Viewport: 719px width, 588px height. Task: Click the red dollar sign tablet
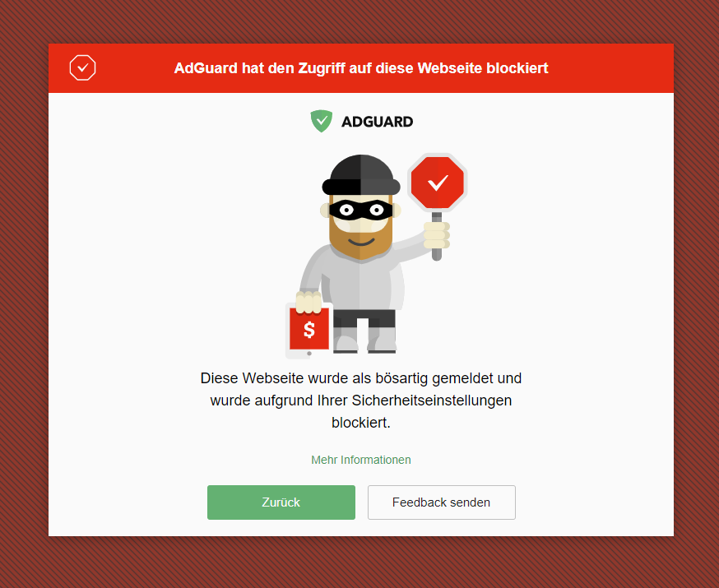tap(309, 330)
